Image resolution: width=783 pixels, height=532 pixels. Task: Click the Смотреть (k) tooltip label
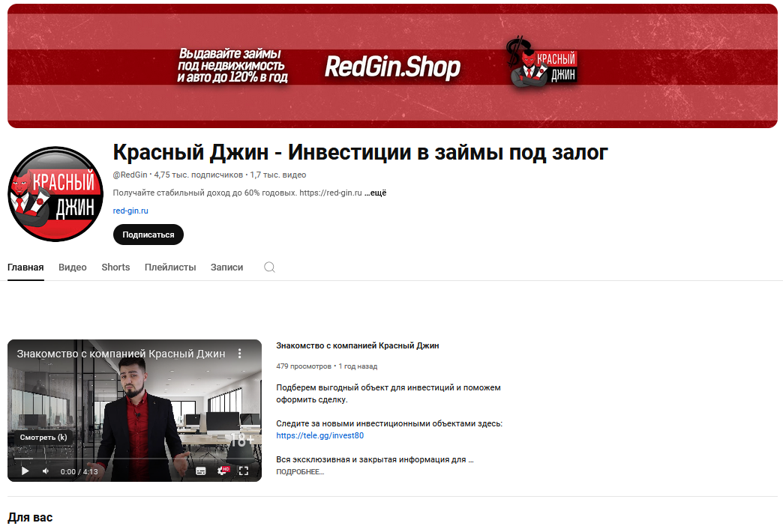[x=43, y=437]
